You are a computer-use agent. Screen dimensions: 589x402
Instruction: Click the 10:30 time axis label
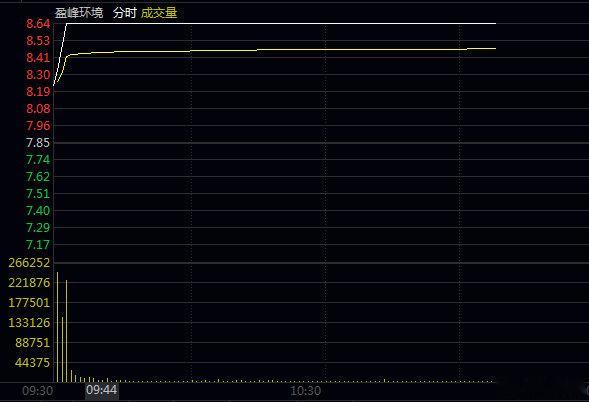(x=306, y=391)
